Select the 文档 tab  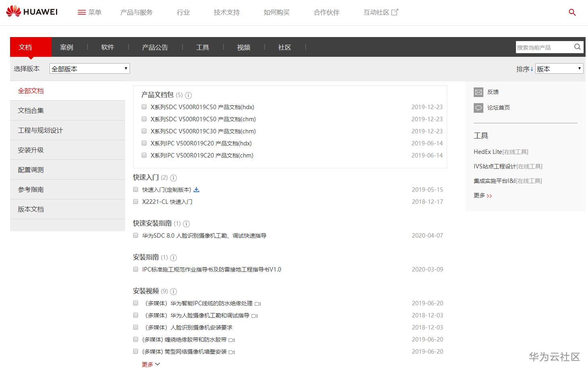(x=31, y=47)
